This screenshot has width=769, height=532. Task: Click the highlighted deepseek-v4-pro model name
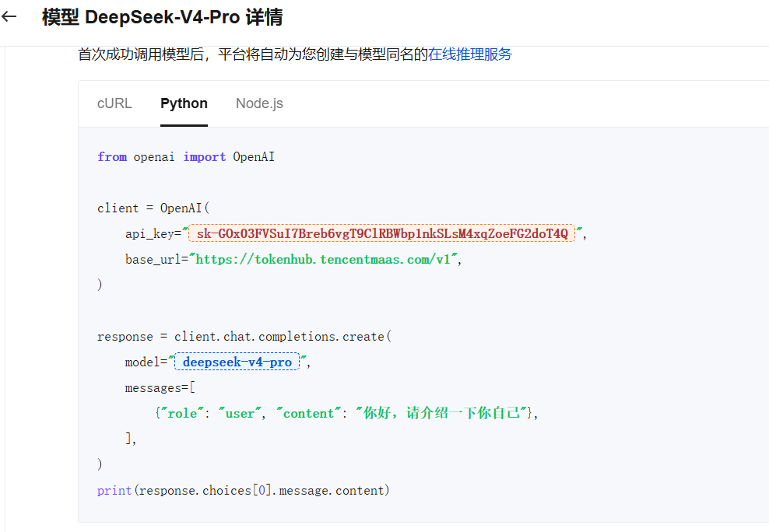(237, 362)
